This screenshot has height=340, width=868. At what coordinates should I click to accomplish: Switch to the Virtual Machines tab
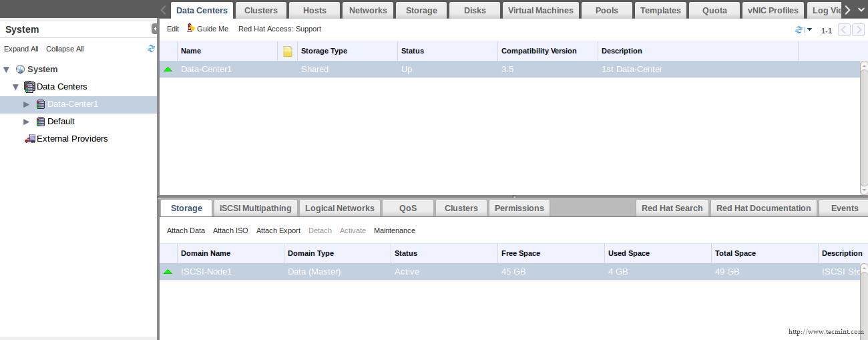[x=540, y=11]
